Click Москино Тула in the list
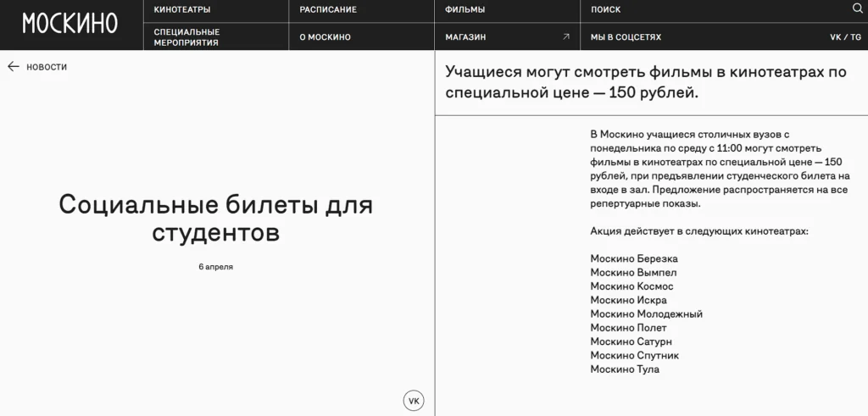The image size is (868, 416). click(625, 369)
